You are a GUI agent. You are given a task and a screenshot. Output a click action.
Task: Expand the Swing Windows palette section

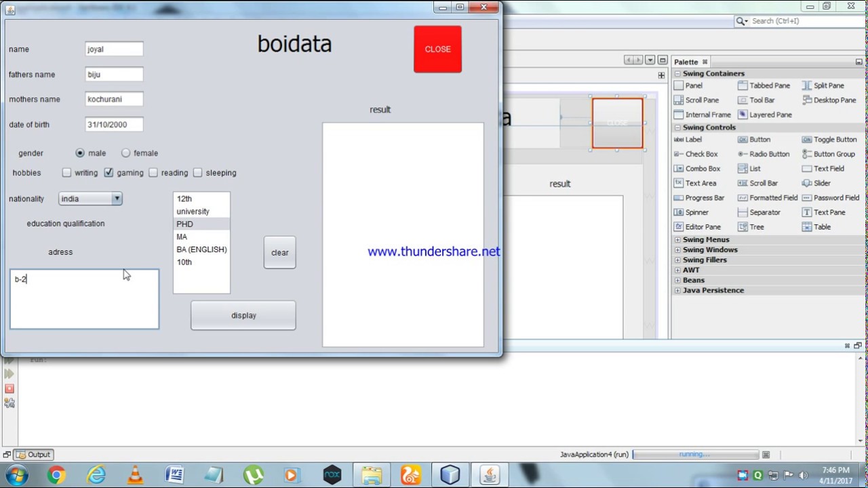(677, 250)
